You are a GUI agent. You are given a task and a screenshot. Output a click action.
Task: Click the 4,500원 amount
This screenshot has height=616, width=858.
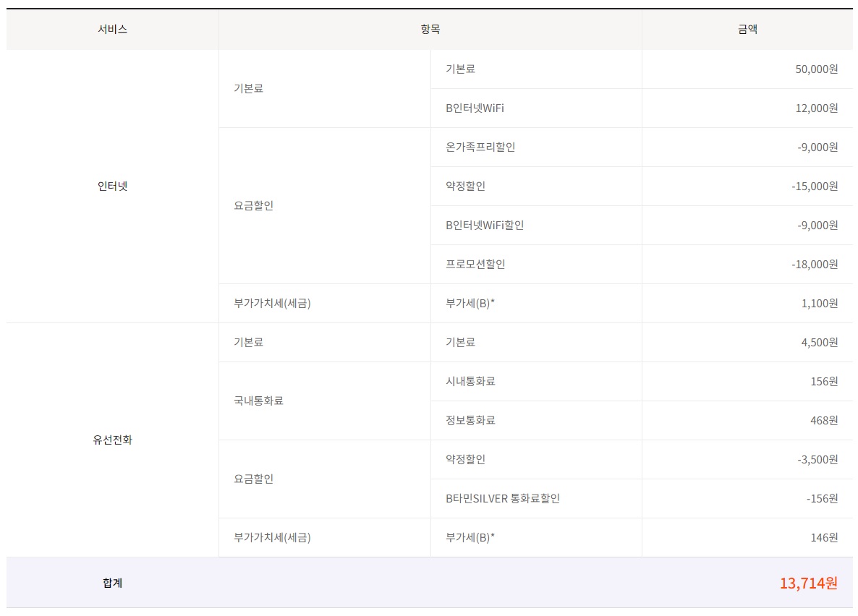(x=820, y=342)
